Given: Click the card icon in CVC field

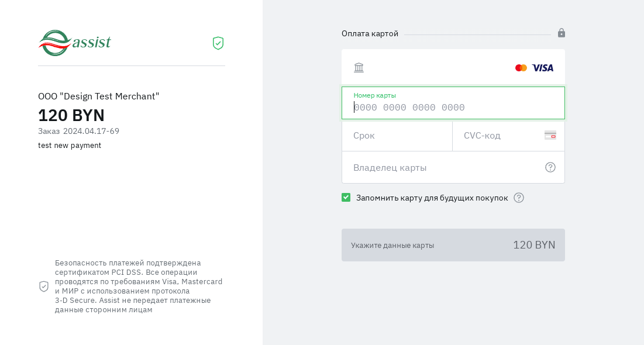Looking at the screenshot, I should (x=550, y=135).
